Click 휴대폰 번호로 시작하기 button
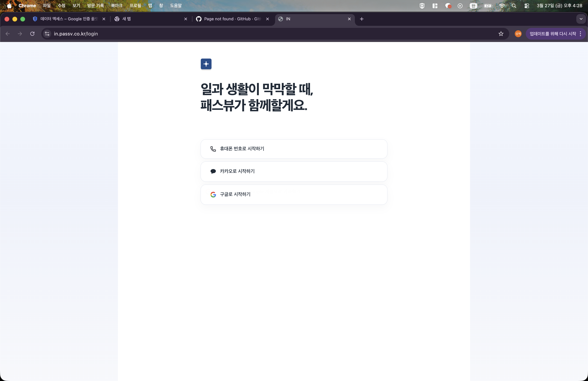The height and width of the screenshot is (381, 588). point(293,149)
